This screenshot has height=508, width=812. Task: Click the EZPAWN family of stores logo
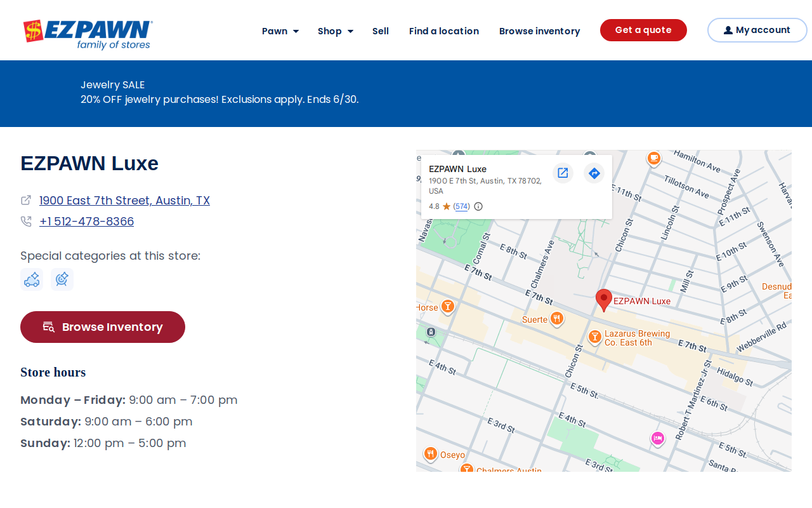click(x=88, y=34)
